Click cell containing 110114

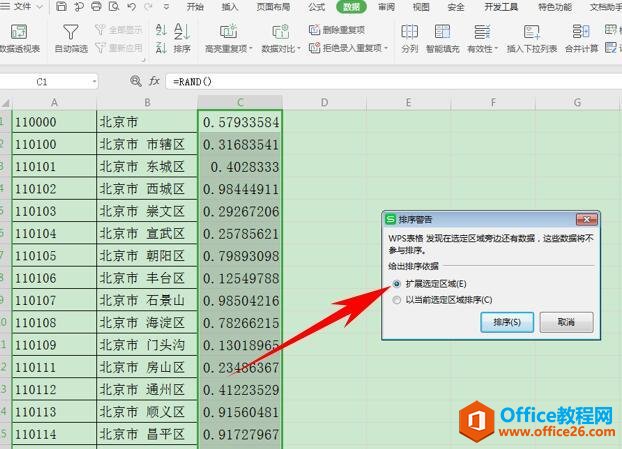point(54,434)
